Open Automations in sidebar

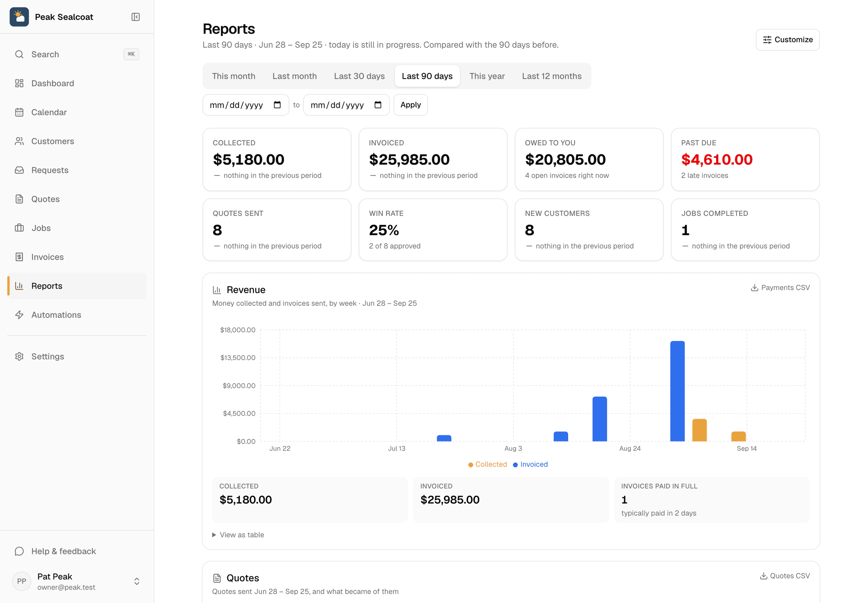pyautogui.click(x=77, y=315)
